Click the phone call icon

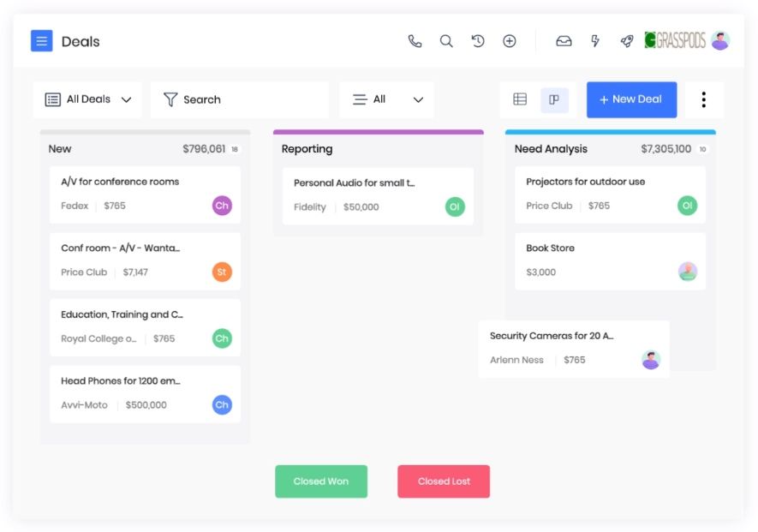[x=415, y=41]
